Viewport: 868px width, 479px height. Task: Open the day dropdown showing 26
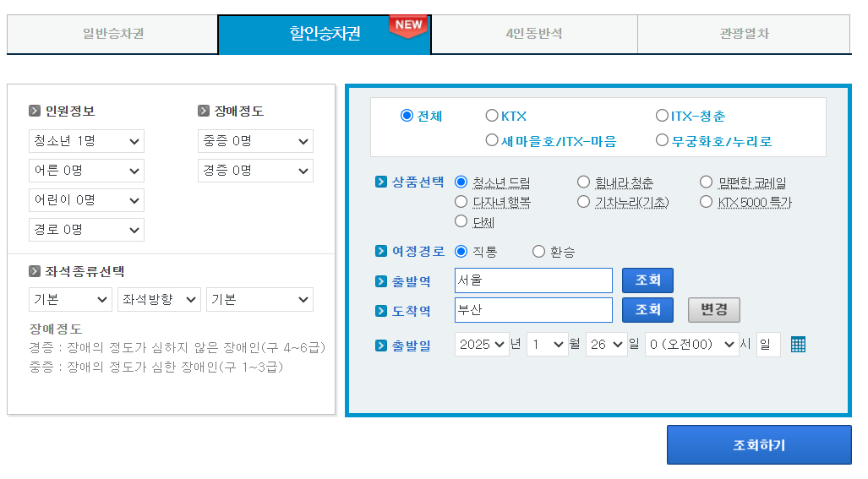click(x=607, y=345)
